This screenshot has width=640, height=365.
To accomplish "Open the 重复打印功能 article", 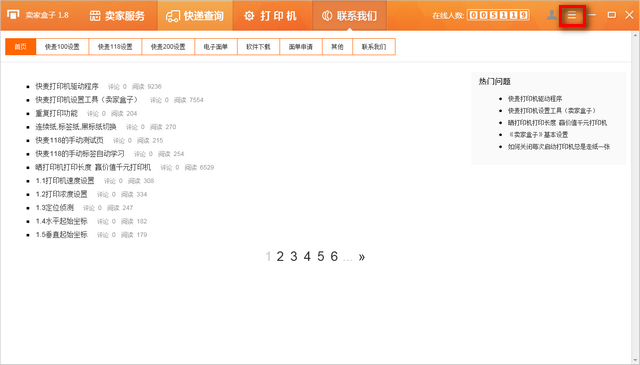I will [56, 113].
